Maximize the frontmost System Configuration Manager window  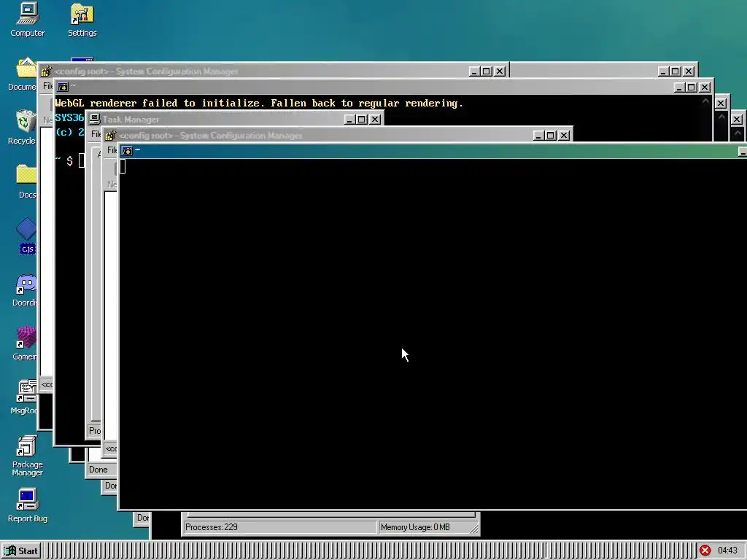pyautogui.click(x=551, y=135)
